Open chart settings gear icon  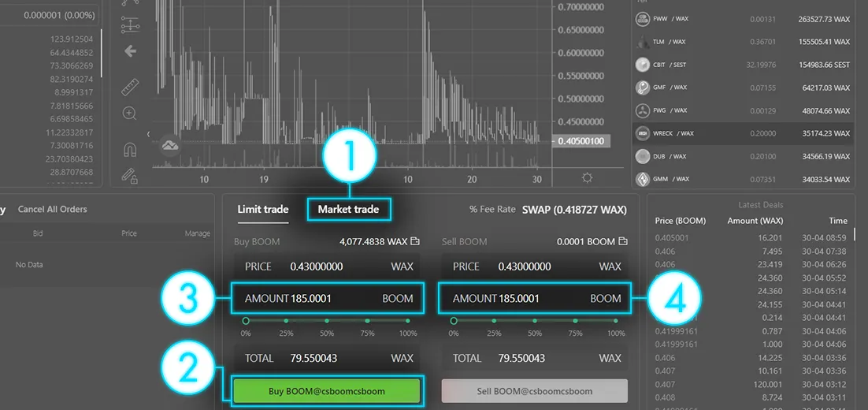coord(587,178)
